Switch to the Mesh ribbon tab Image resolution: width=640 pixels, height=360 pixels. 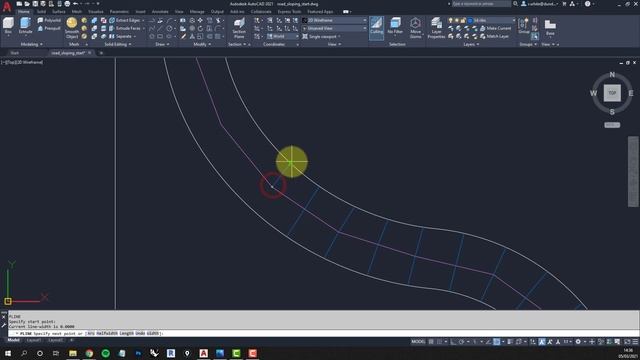[77, 11]
